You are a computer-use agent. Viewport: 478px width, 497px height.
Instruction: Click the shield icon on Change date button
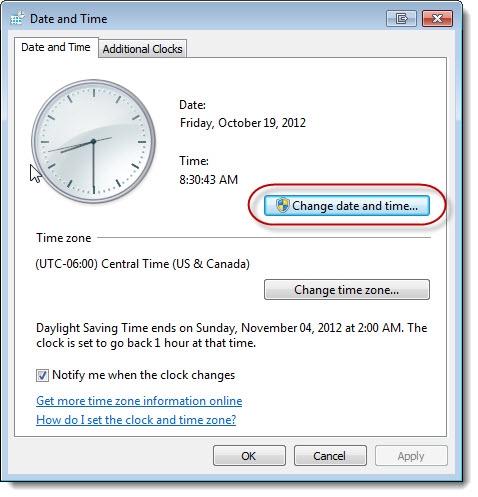(282, 205)
